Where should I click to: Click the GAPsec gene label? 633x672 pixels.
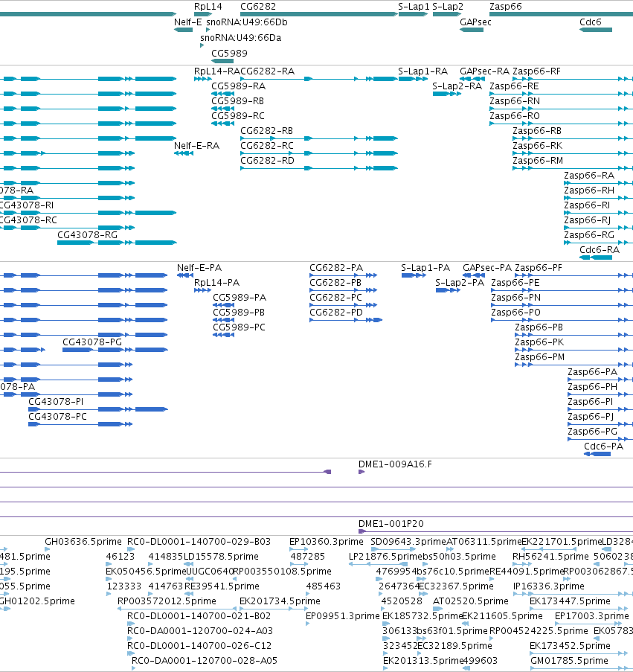[475, 22]
